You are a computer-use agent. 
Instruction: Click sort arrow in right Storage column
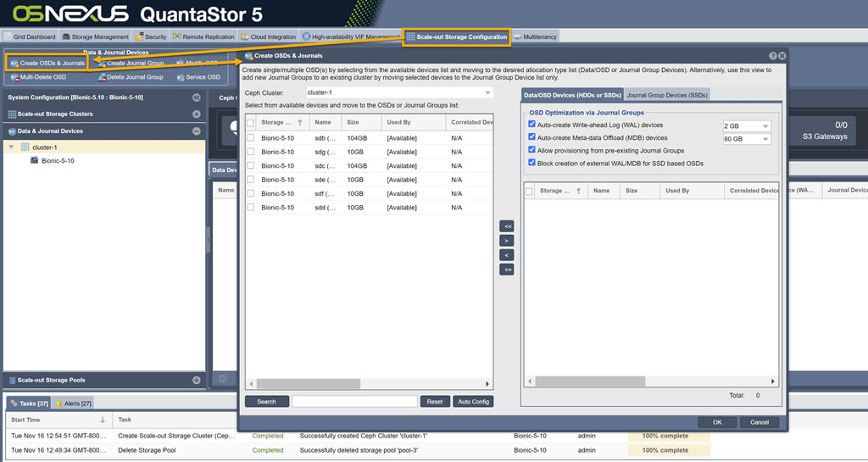point(578,191)
